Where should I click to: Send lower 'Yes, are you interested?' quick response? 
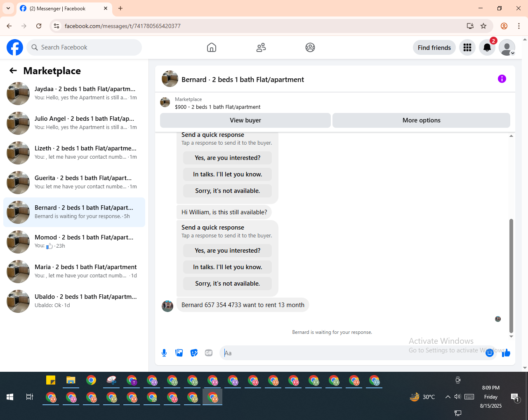pyautogui.click(x=227, y=251)
